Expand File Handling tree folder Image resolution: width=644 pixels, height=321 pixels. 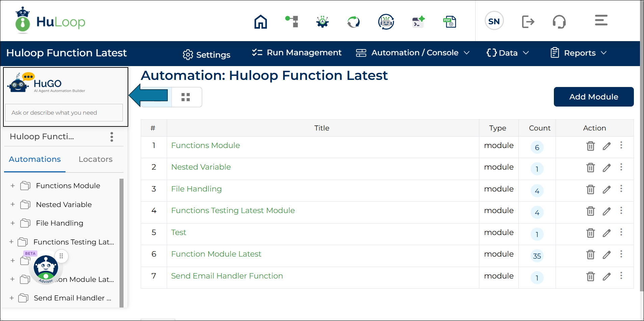coord(12,223)
